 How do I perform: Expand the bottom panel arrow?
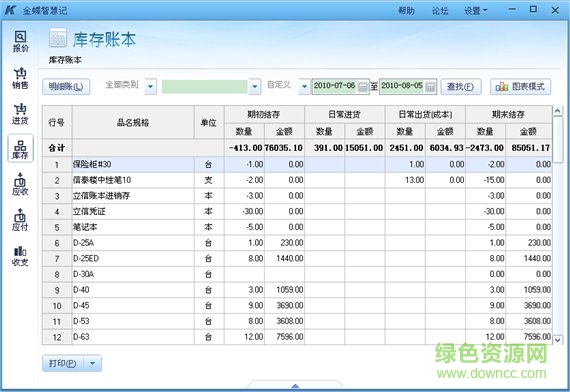click(x=295, y=385)
